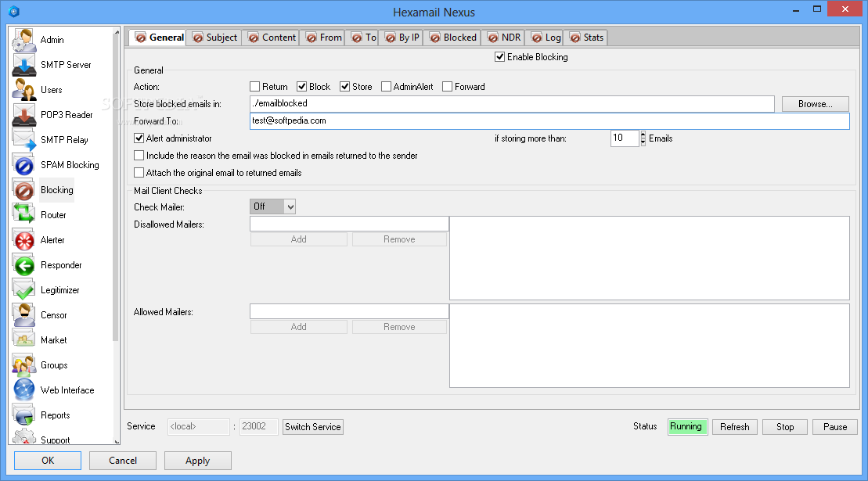
Task: Switch to the NDR tab
Action: (504, 38)
